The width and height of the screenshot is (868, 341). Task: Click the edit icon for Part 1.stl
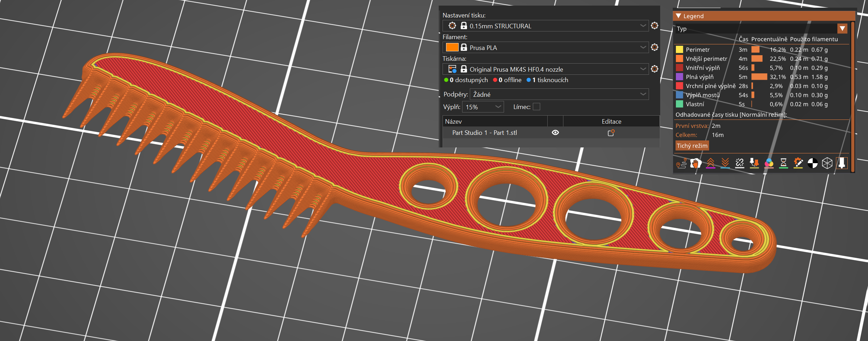(611, 133)
